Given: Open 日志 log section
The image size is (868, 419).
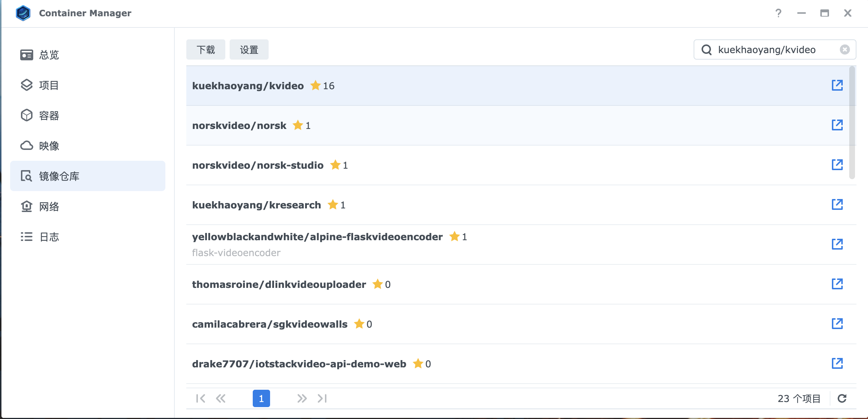Looking at the screenshot, I should [x=49, y=237].
